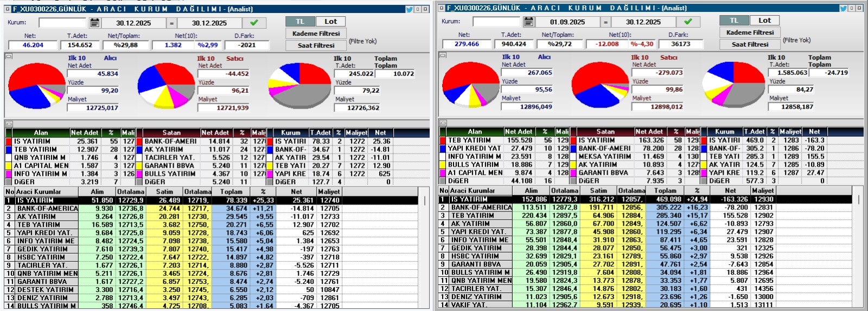Select TL mode in the right window
Screen dimensions: 868x311
pyautogui.click(x=734, y=21)
